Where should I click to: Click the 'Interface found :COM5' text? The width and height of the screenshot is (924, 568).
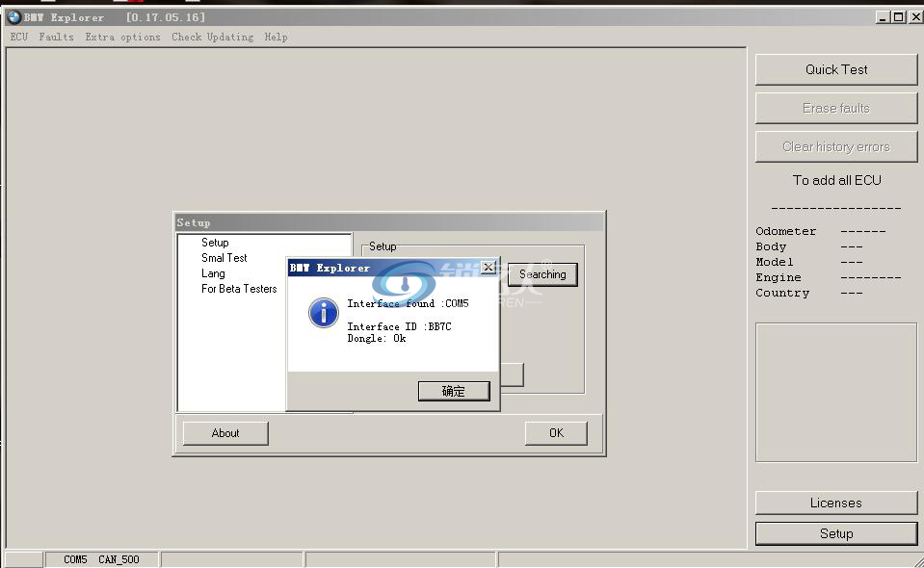tap(408, 303)
